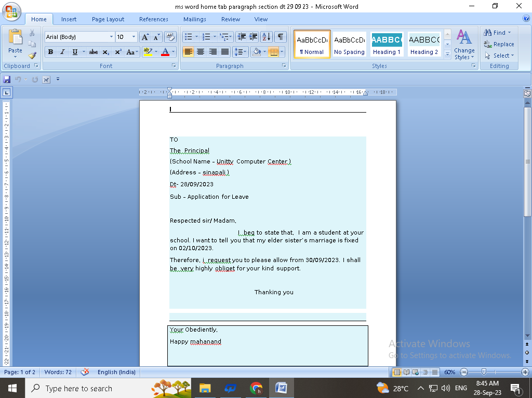Viewport: 532px width, 398px height.
Task: Open the font size dropdown
Action: 134,37
